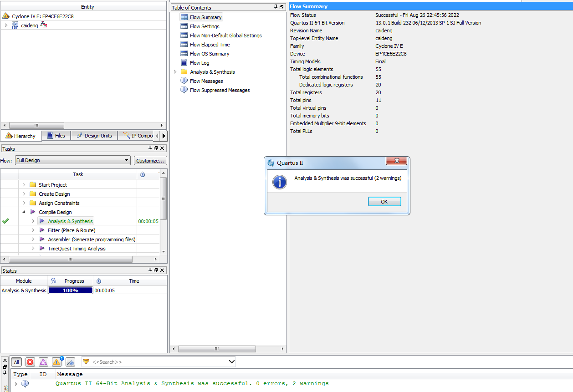This screenshot has width=573, height=392.
Task: Expand Analysis & Synthesis task
Action: tap(33, 221)
